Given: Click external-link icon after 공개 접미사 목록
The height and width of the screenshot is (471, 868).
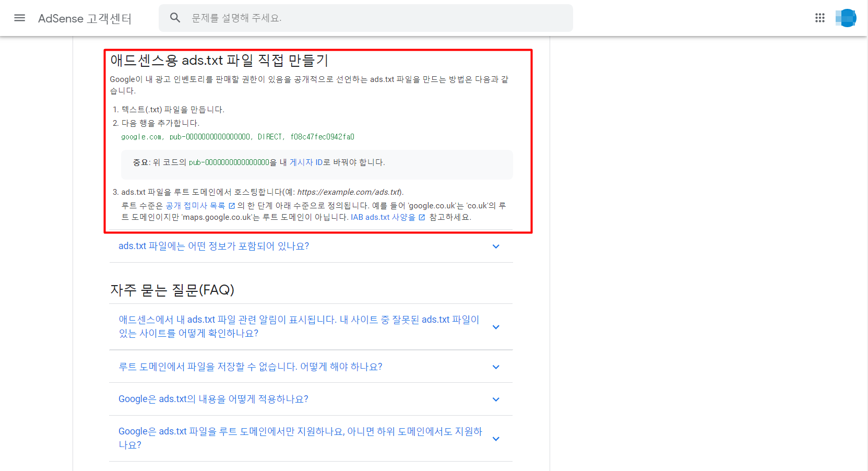Looking at the screenshot, I should click(232, 206).
